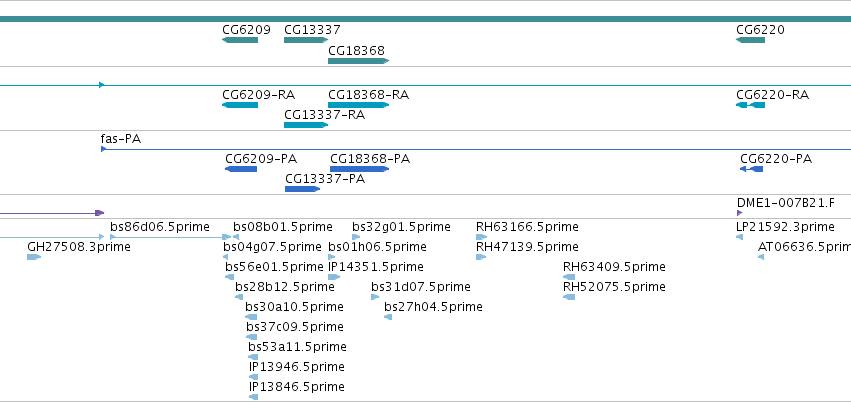Select the LP21592.3prime EST glyph
The width and height of the screenshot is (851, 402).
739,237
